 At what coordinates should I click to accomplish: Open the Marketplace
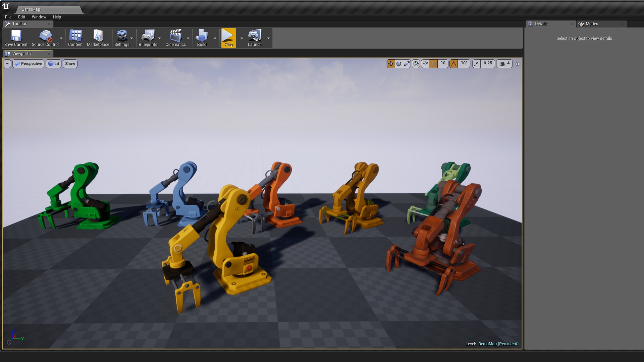(x=98, y=38)
